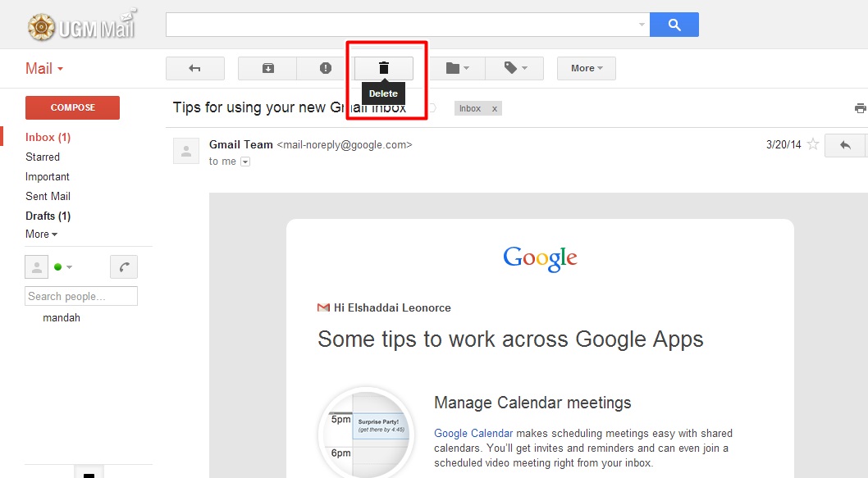Open the More actions dropdown in toolbar
Image resolution: width=868 pixels, height=478 pixels.
click(587, 69)
